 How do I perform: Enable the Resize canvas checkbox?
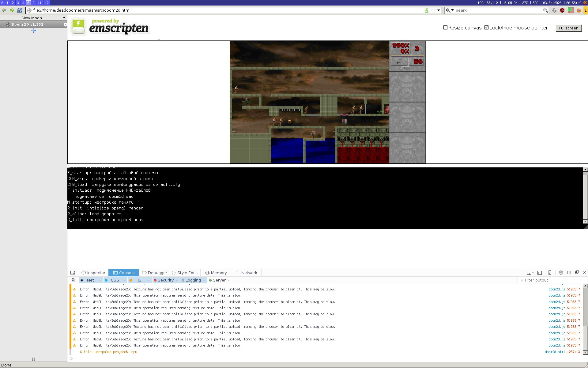click(446, 28)
